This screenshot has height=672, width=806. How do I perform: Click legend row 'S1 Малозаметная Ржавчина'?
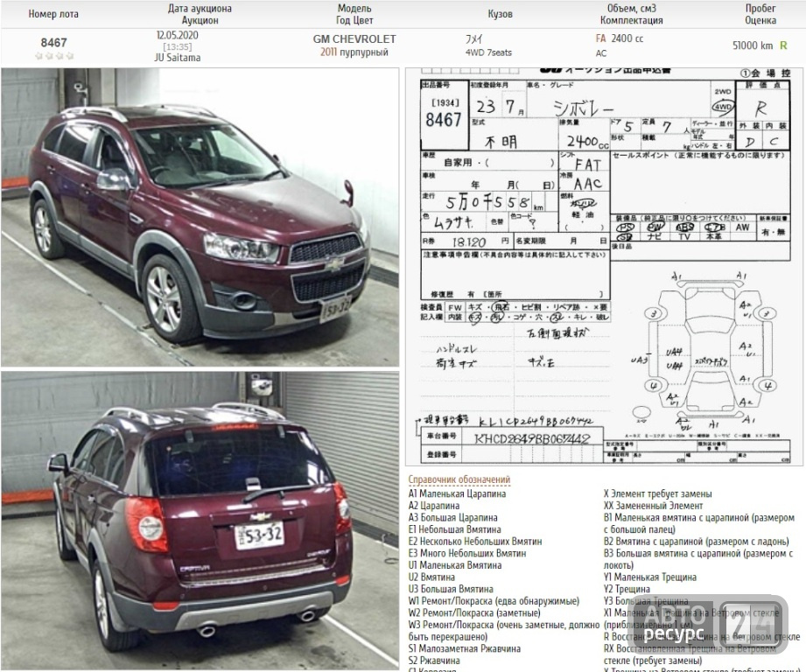(x=465, y=648)
